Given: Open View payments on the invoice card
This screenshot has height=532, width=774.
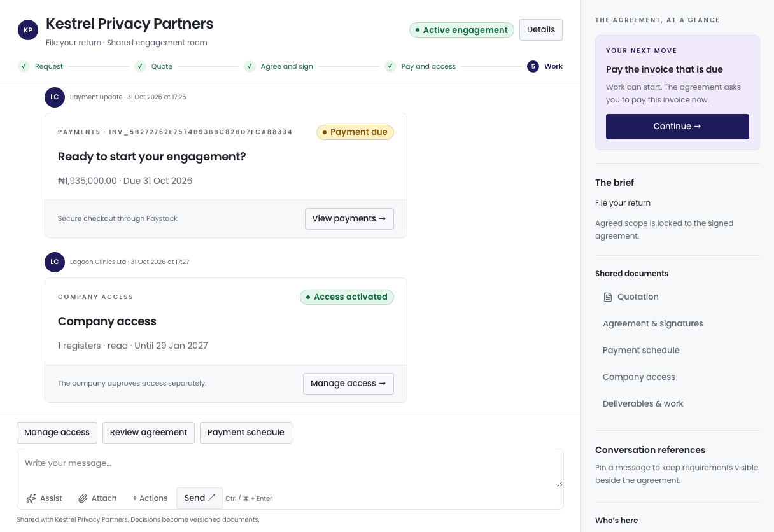Looking at the screenshot, I should 349,219.
